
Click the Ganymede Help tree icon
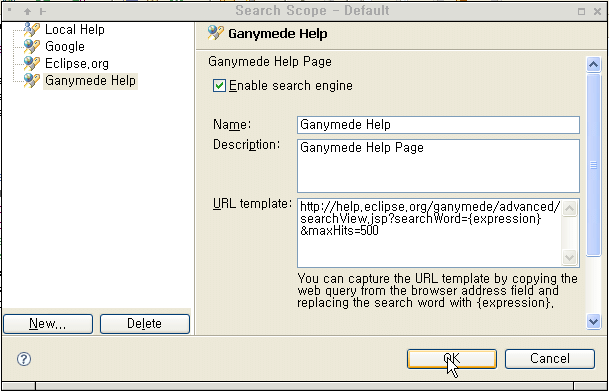31,80
